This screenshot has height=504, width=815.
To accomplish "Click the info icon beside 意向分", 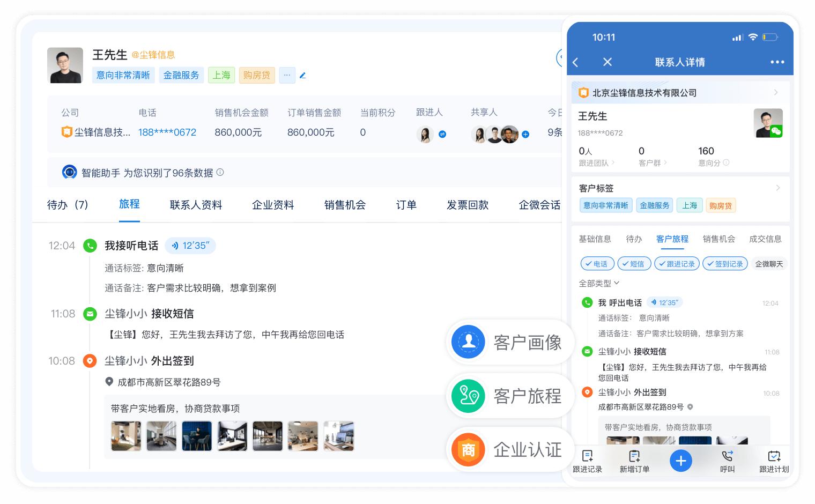I will [726, 162].
